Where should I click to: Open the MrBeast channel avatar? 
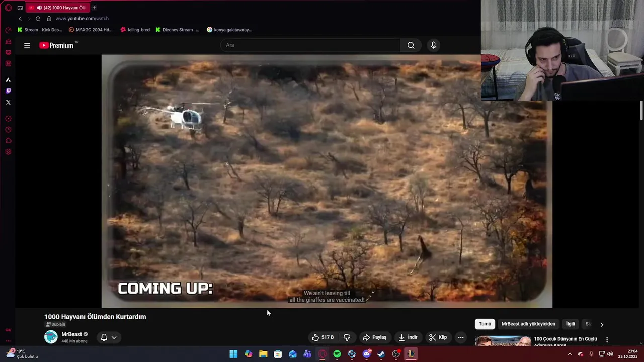click(x=51, y=337)
